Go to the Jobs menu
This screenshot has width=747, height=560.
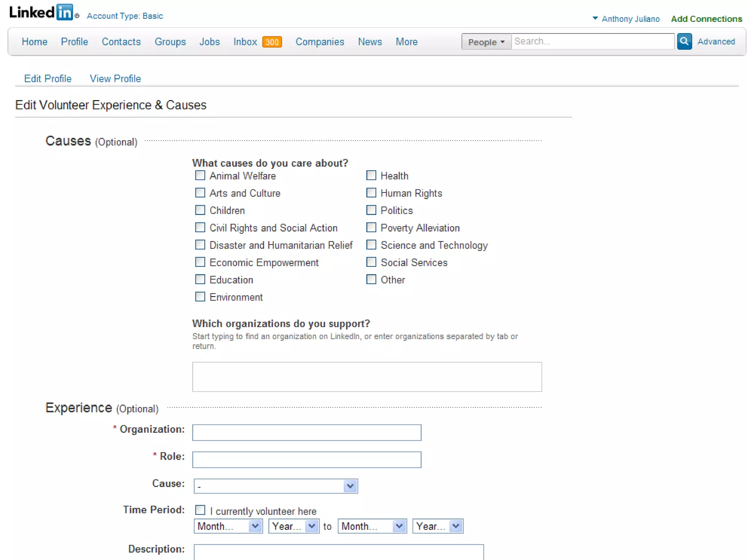pos(209,42)
